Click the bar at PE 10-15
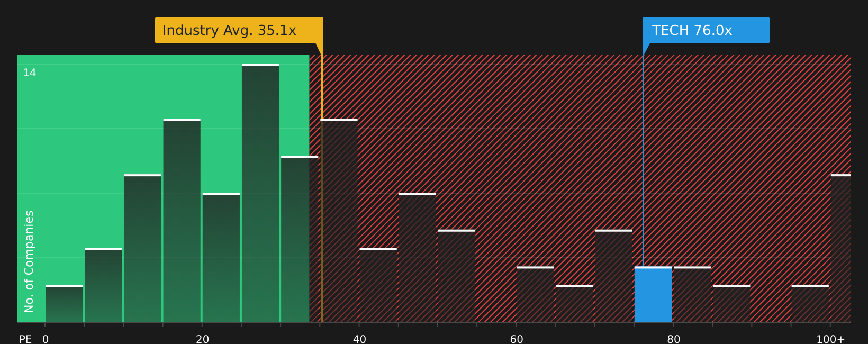 [143, 248]
